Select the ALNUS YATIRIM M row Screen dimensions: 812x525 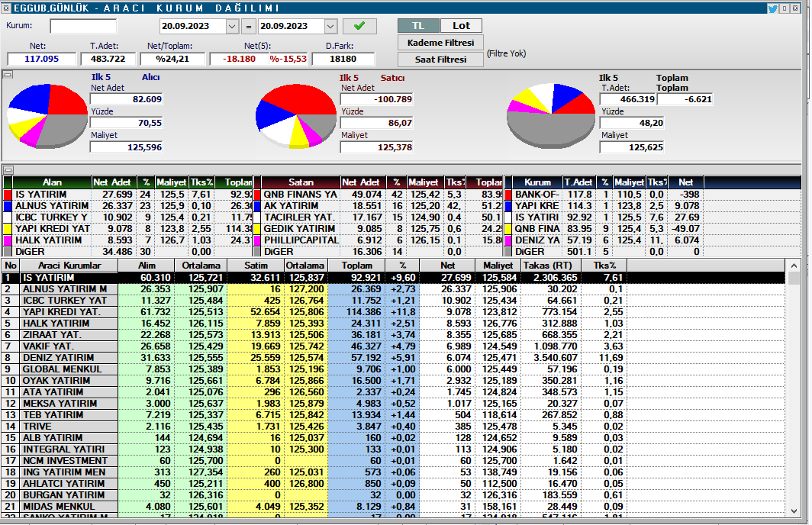click(x=393, y=289)
